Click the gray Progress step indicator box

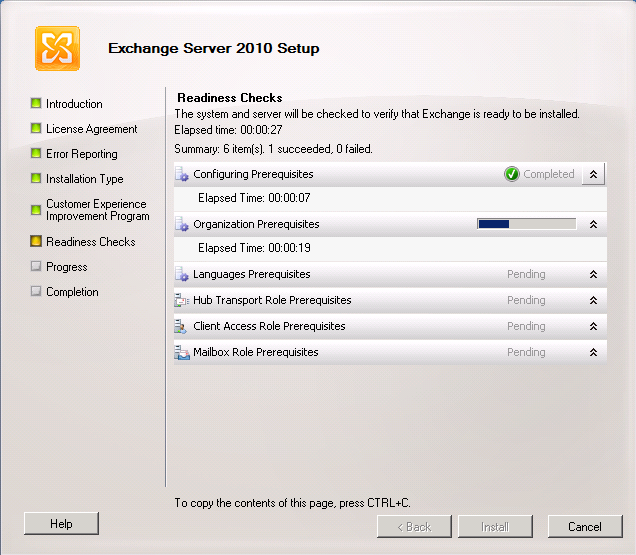click(x=36, y=266)
